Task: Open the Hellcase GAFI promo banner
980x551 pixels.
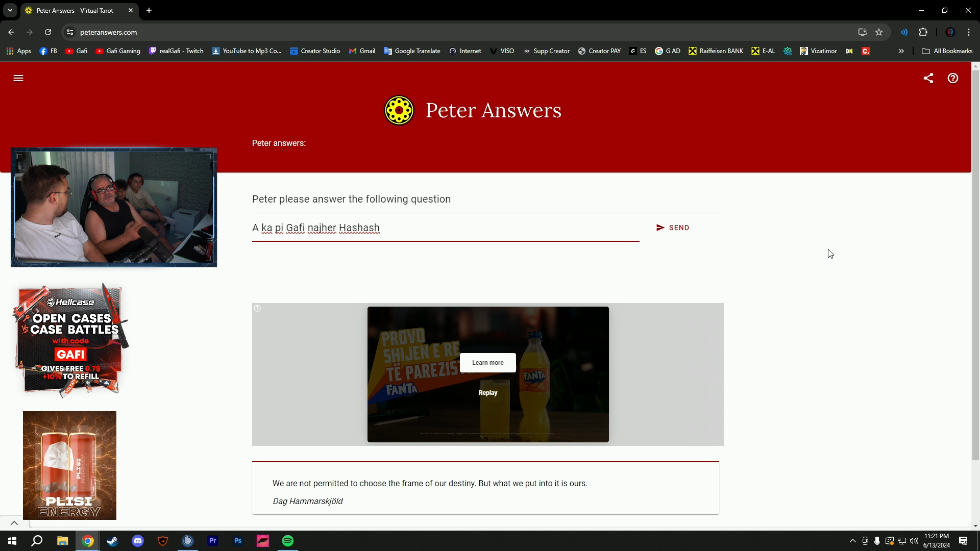Action: (x=71, y=341)
